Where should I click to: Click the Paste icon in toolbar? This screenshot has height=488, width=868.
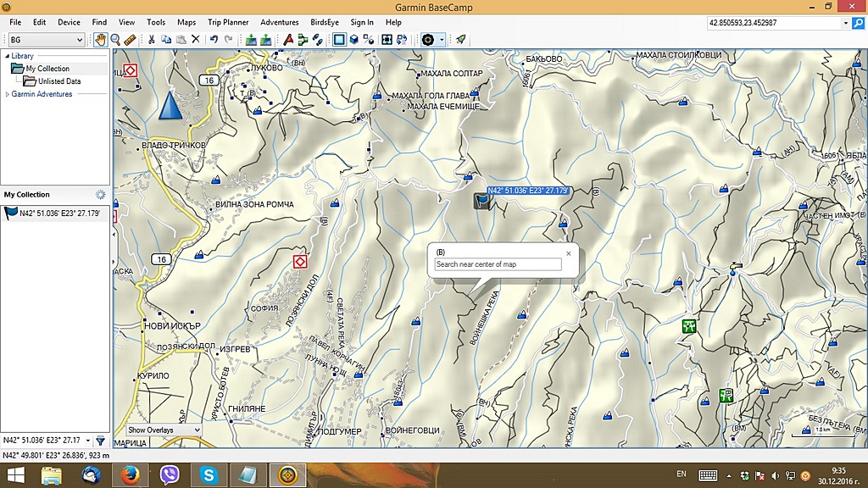click(181, 39)
